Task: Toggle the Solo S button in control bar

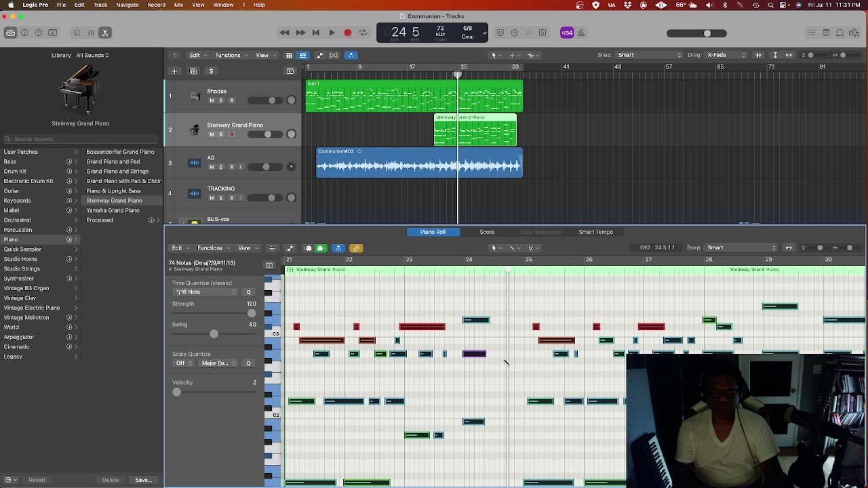Action: pyautogui.click(x=542, y=33)
